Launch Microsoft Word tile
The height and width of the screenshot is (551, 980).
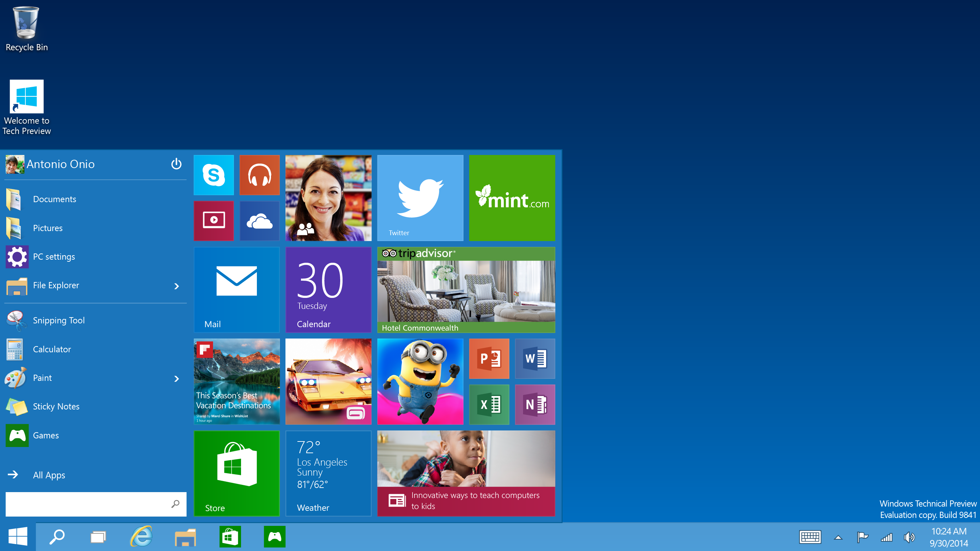click(535, 358)
